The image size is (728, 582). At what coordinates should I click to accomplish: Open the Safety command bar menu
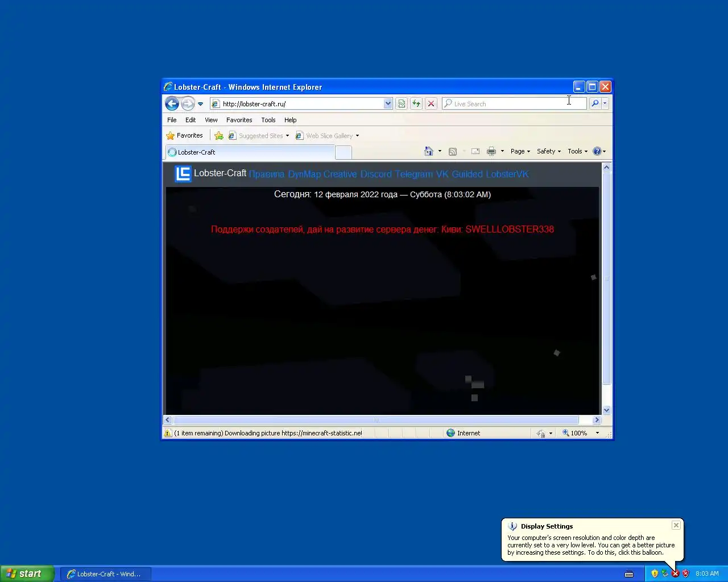pos(549,151)
